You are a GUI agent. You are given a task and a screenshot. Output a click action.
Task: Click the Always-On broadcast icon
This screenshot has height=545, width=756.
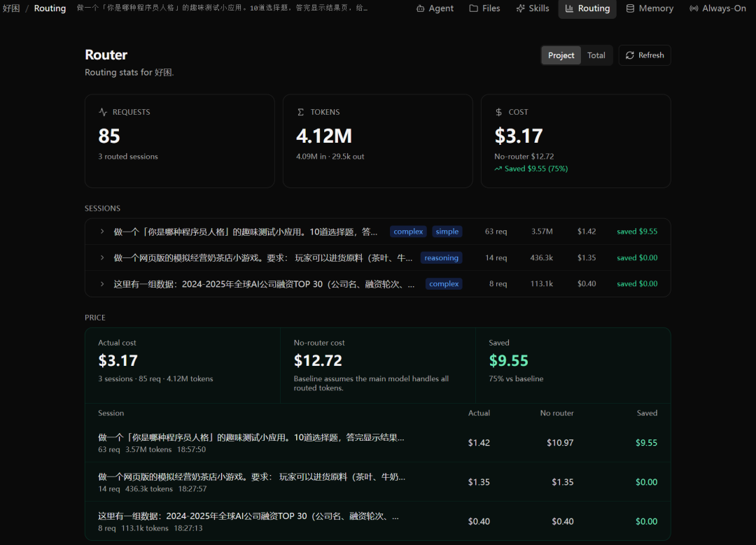(693, 8)
